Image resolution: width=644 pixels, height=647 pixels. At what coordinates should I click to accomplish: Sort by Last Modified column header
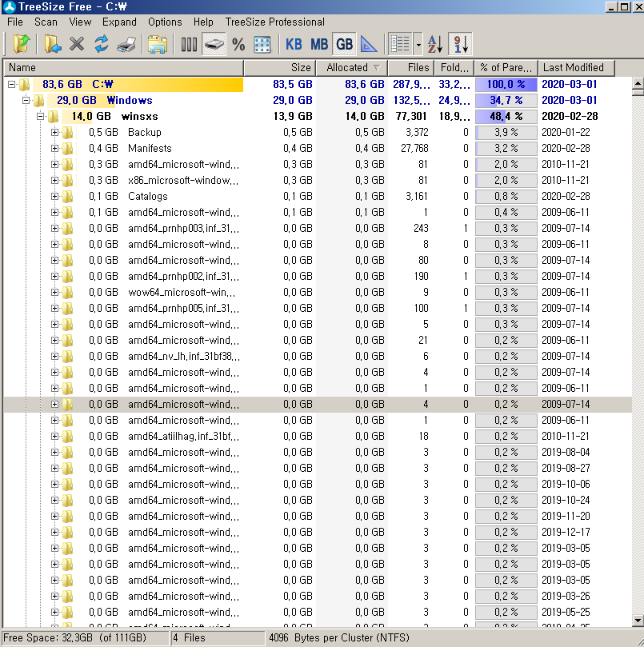point(577,68)
